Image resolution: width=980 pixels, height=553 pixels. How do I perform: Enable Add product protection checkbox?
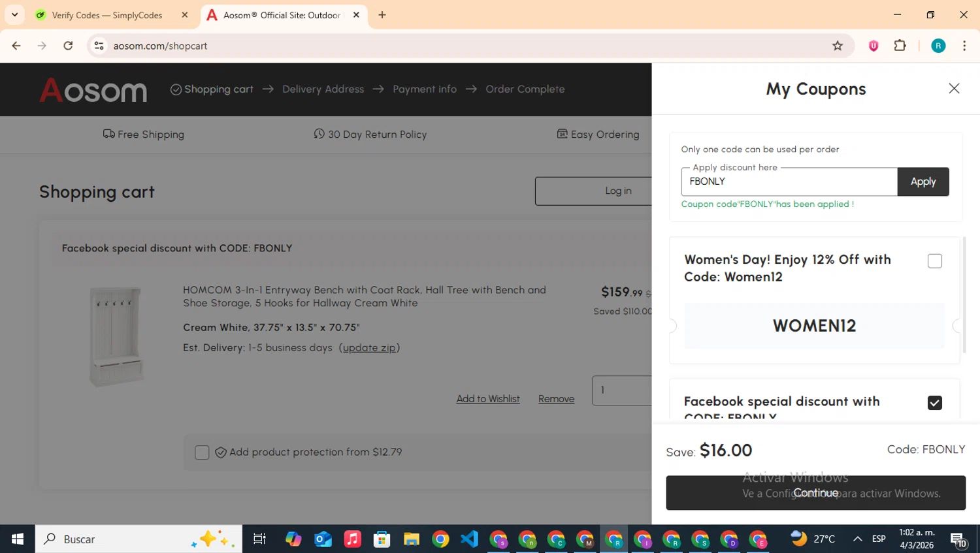tap(202, 452)
